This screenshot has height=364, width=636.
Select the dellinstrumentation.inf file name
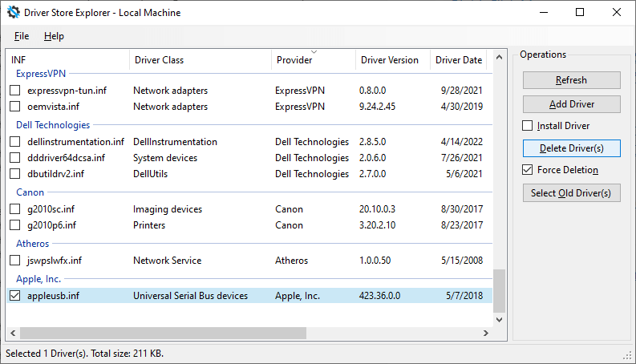pyautogui.click(x=76, y=141)
